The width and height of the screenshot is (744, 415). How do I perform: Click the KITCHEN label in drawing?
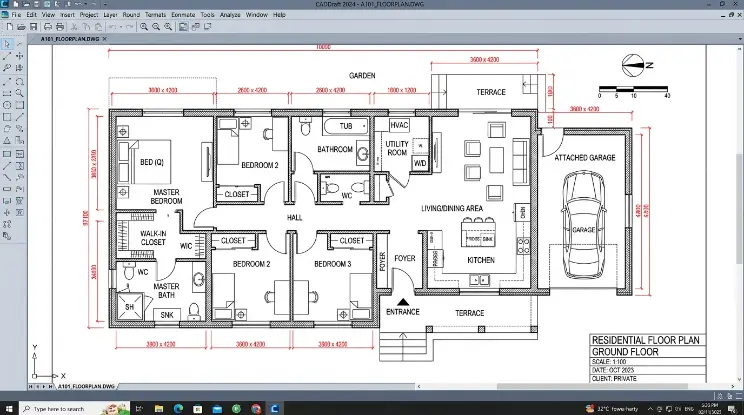point(481,260)
